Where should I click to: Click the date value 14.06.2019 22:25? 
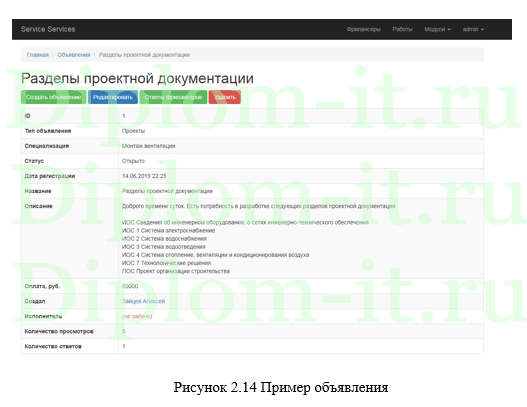144,176
